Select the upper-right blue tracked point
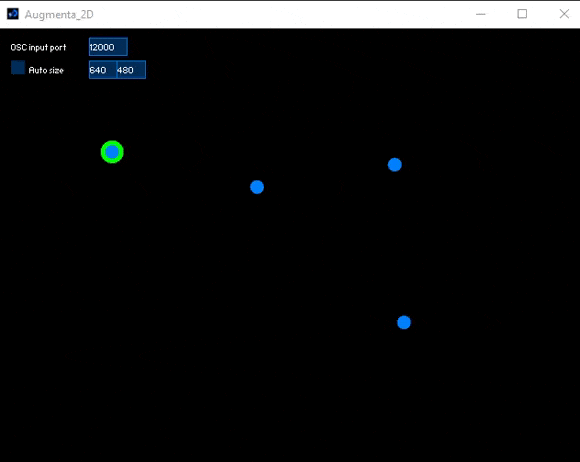Screen dimensions: 580x462 (395, 165)
